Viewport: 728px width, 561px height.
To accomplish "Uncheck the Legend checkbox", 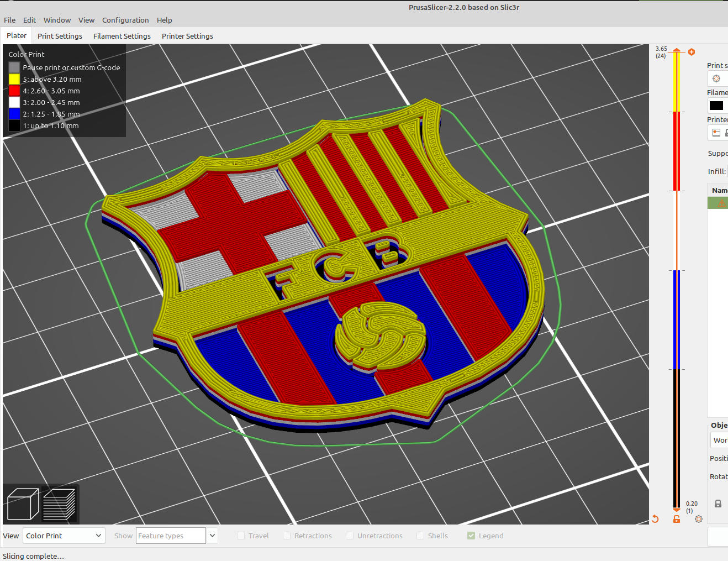I will click(471, 536).
